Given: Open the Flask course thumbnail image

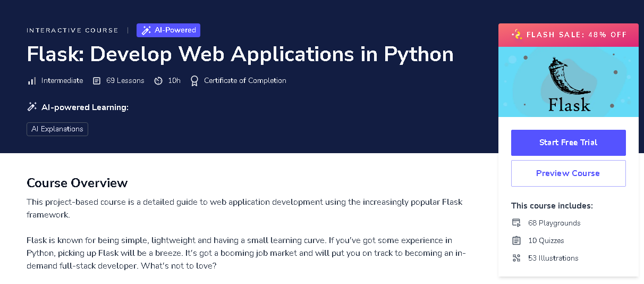Looking at the screenshot, I should tap(569, 82).
